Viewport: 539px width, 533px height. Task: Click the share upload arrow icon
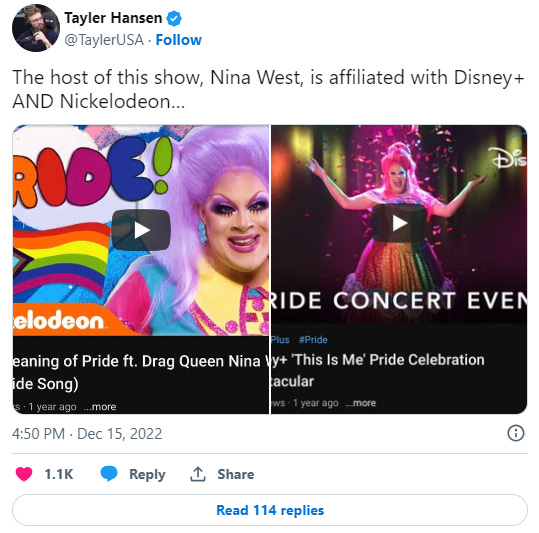[x=198, y=474]
